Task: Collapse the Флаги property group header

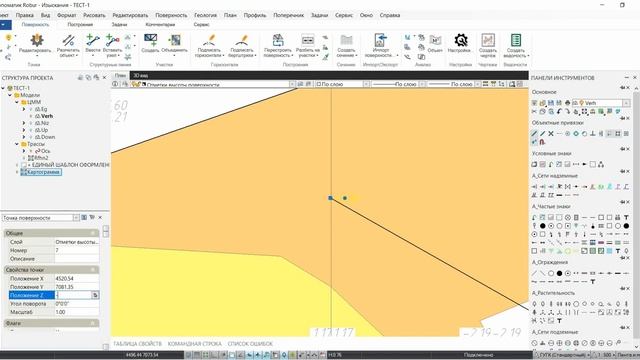Action: (x=51, y=323)
